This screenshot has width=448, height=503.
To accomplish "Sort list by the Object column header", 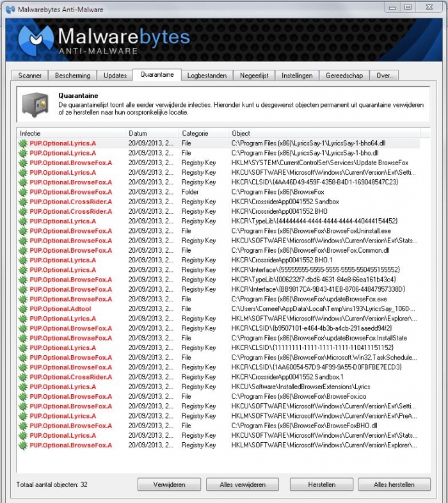I will (324, 133).
